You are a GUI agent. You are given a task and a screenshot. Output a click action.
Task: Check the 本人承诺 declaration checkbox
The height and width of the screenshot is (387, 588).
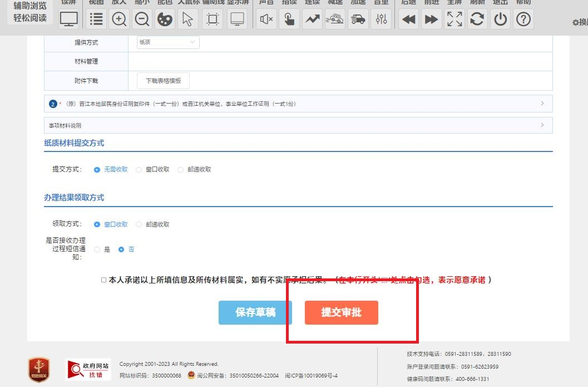(x=103, y=280)
